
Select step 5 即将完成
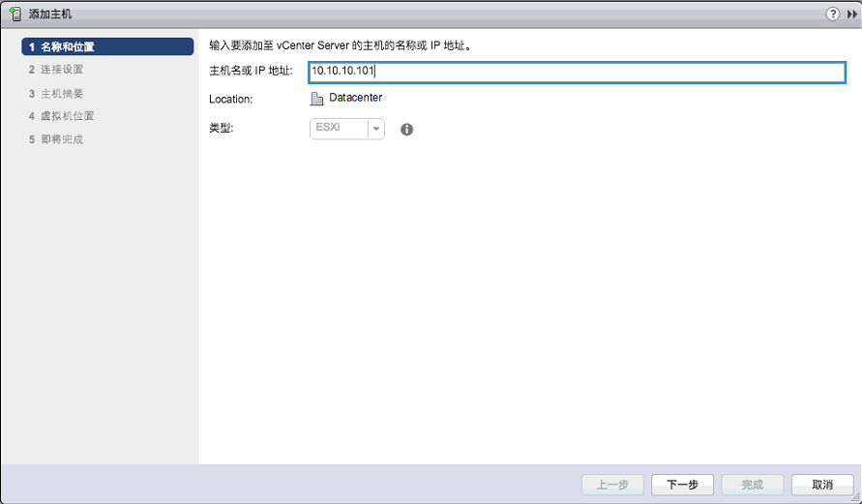tap(56, 139)
